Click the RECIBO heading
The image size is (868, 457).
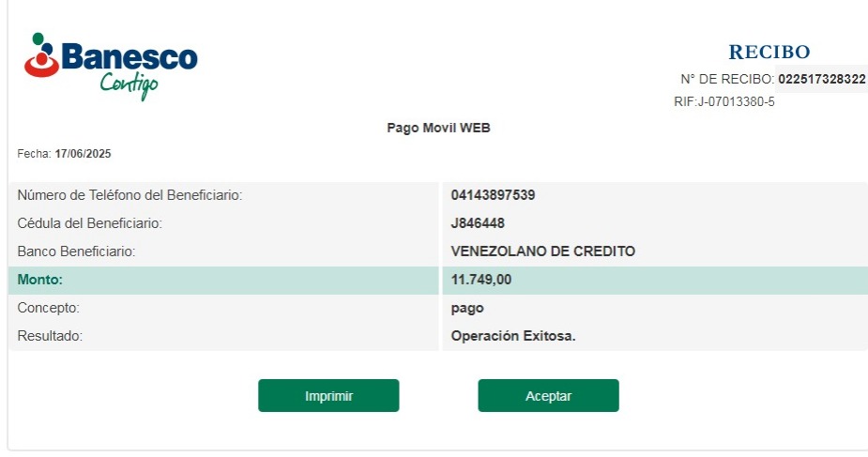tap(769, 53)
